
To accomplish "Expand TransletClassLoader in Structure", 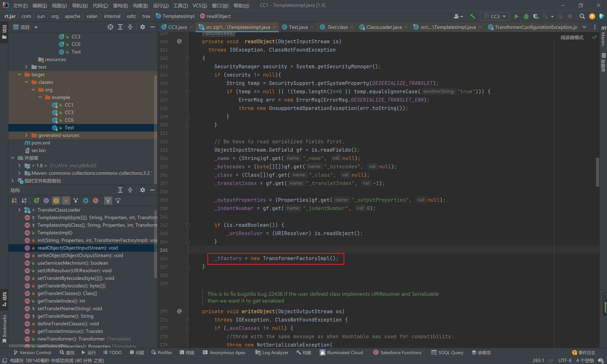I will pos(19,210).
